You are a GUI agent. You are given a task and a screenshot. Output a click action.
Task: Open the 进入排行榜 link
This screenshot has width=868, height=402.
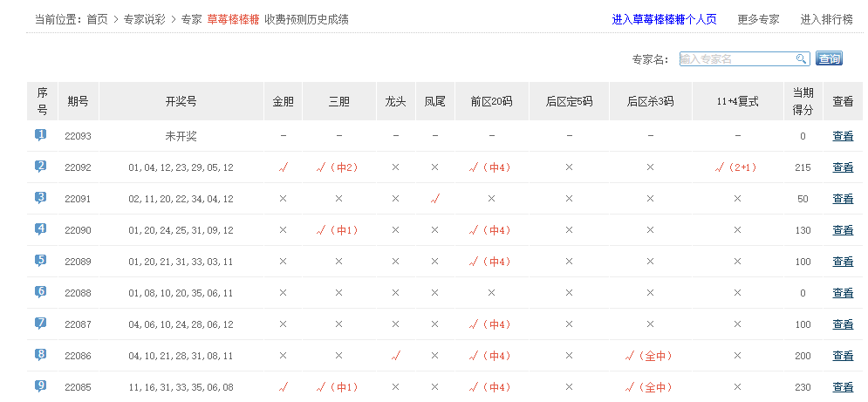click(x=826, y=19)
